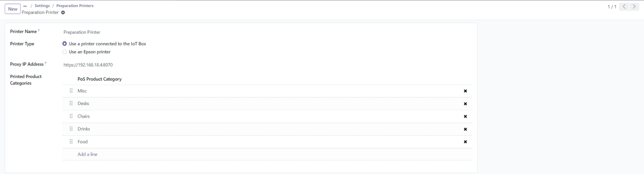This screenshot has width=644, height=174.
Task: Go to the previous record arrow
Action: tap(624, 7)
